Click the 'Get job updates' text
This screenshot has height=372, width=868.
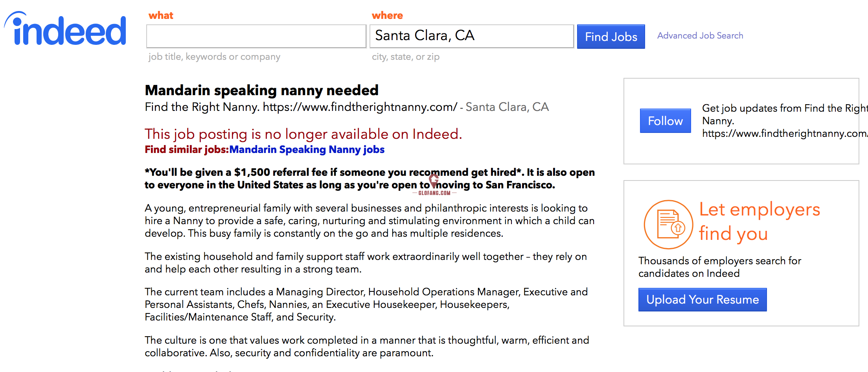coord(785,121)
